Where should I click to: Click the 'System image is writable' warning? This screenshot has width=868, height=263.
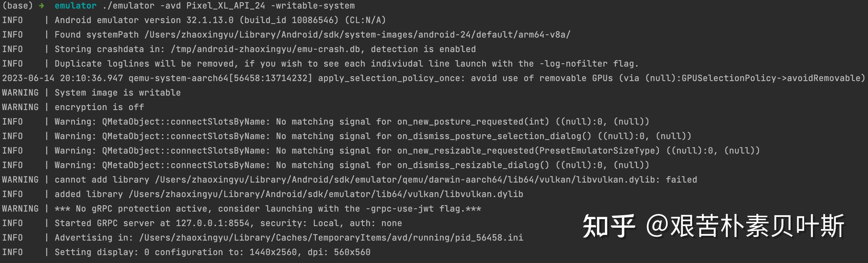point(118,93)
